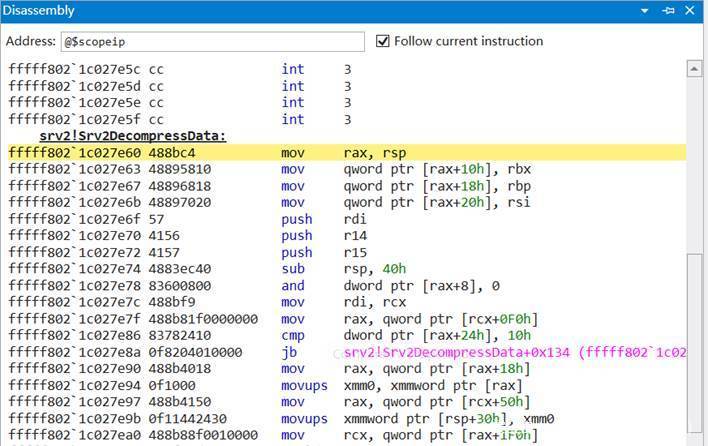This screenshot has height=446, width=708.
Task: Uncheck Follow current instruction checkbox
Action: click(x=383, y=41)
